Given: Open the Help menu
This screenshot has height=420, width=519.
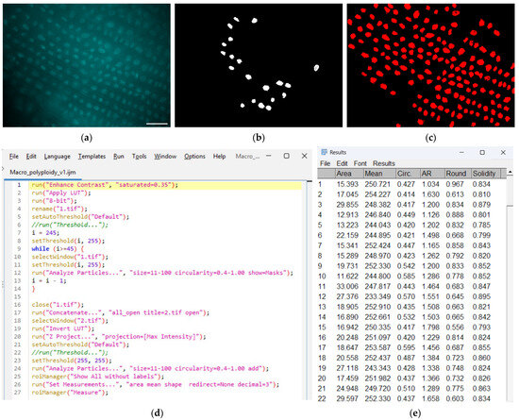Looking at the screenshot, I should tap(219, 157).
